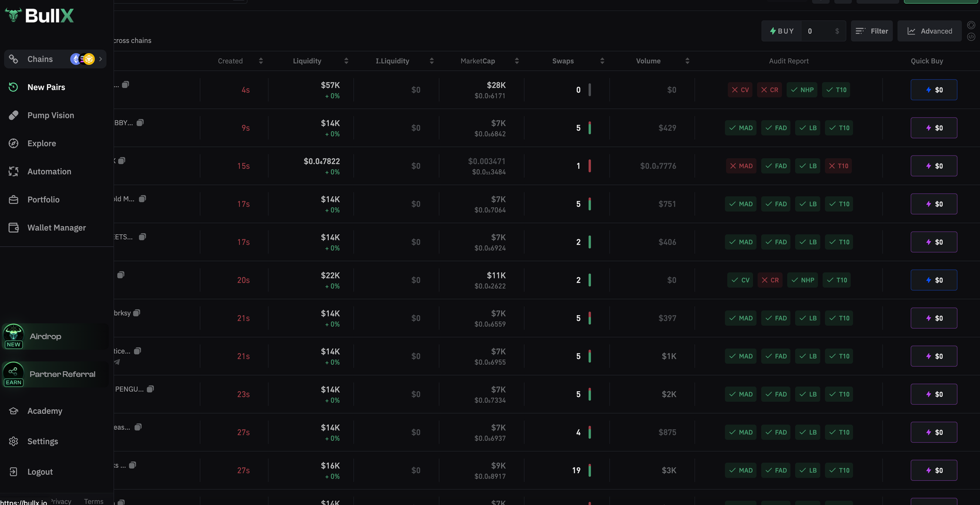This screenshot has height=505, width=980.
Task: Select New Pairs in the sidebar
Action: point(47,87)
